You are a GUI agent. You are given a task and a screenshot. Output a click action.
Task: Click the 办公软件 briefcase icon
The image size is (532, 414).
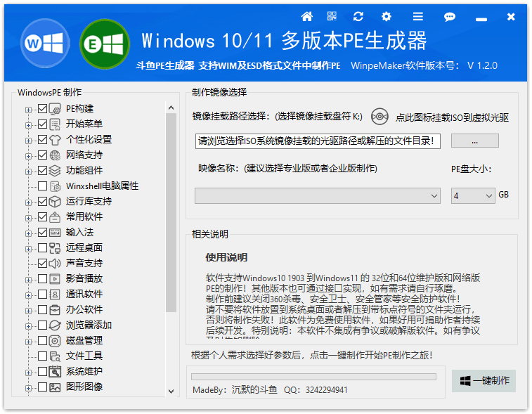(x=55, y=310)
